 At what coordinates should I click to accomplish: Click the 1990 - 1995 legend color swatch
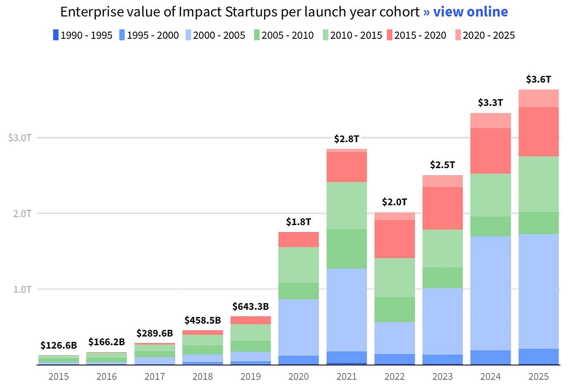[x=56, y=35]
